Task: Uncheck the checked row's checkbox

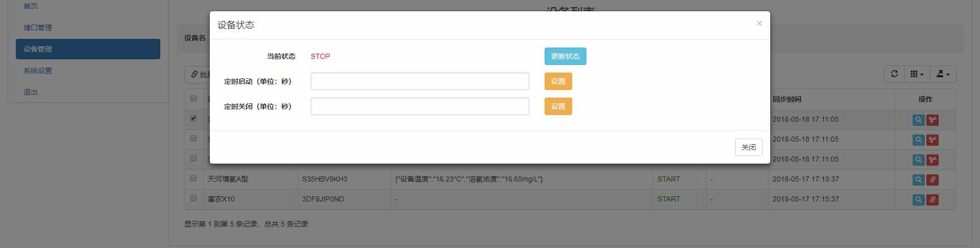Action: tap(193, 118)
